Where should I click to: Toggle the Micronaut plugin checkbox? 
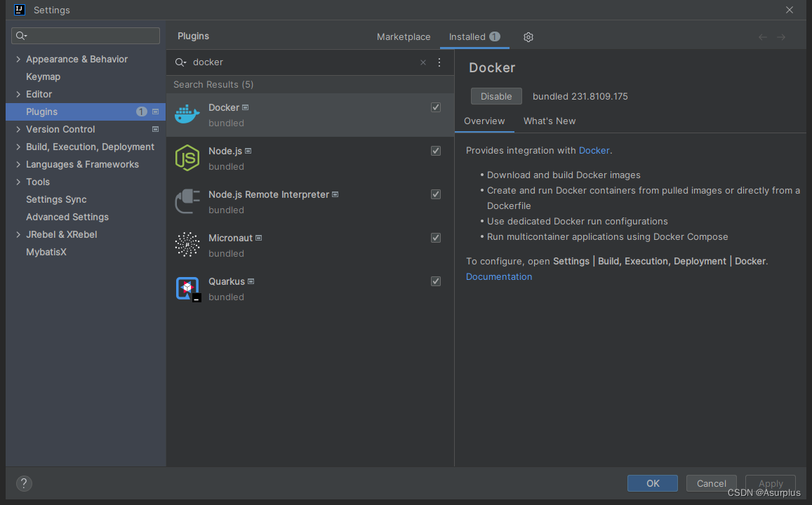click(436, 238)
